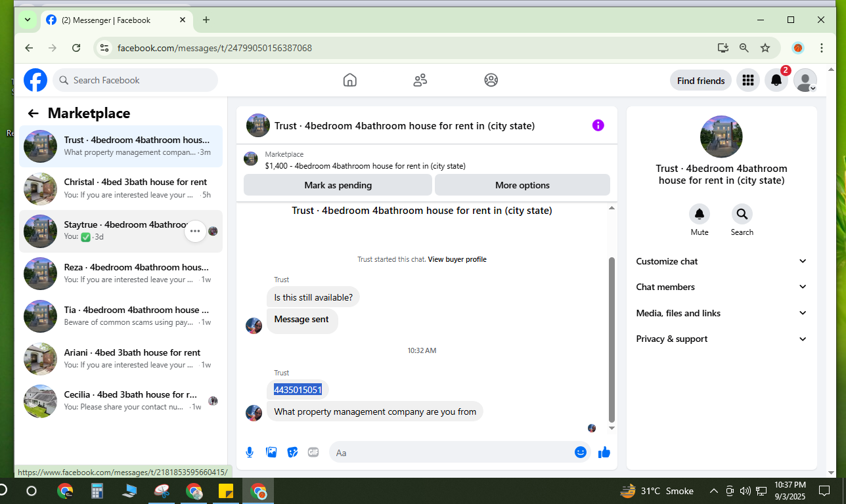
Task: Choose a GIF
Action: tap(313, 452)
